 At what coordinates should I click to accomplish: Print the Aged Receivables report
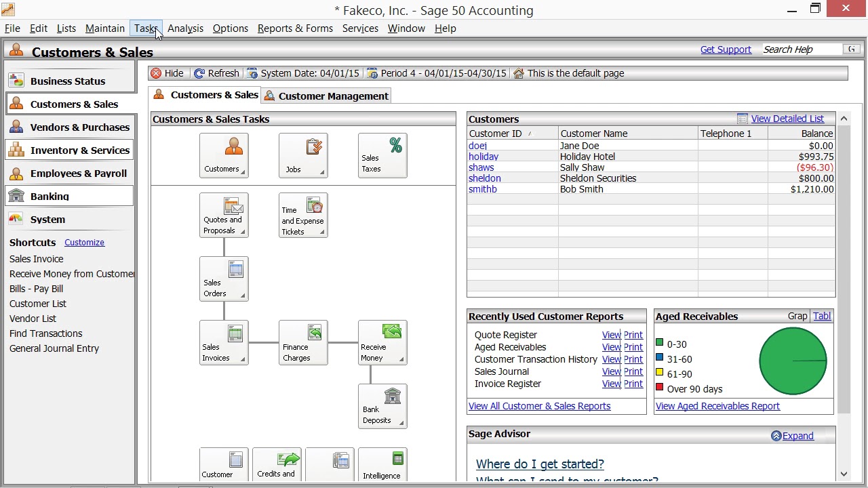coord(633,347)
